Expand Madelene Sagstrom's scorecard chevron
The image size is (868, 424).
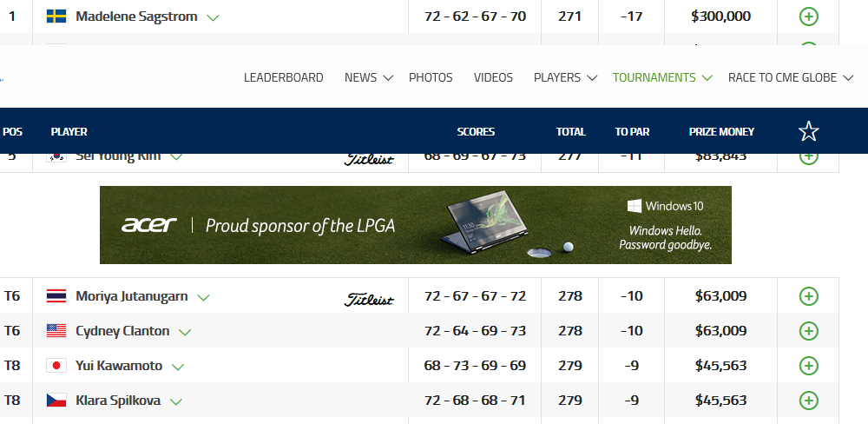pyautogui.click(x=213, y=17)
